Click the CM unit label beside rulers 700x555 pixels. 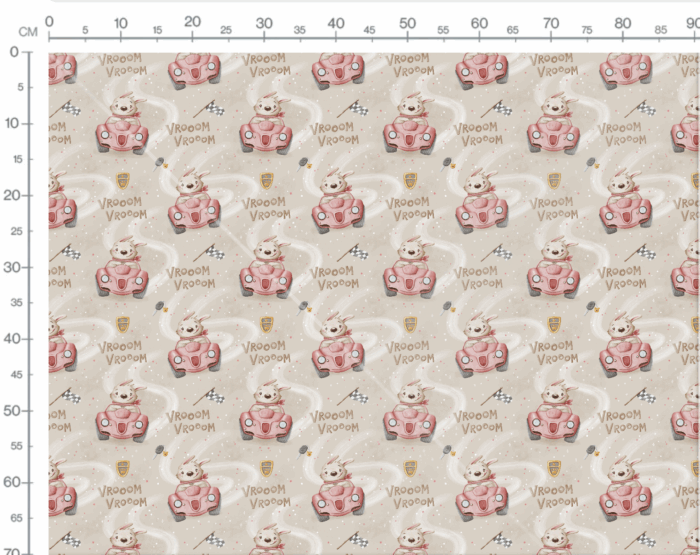28,32
